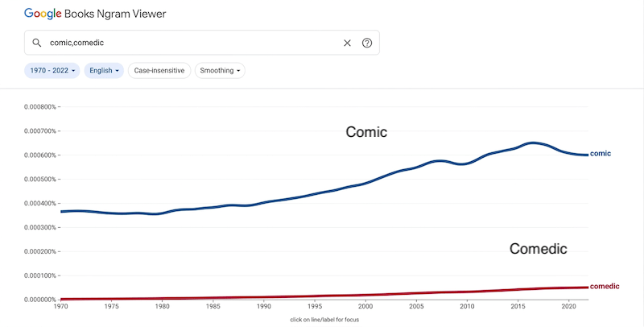The width and height of the screenshot is (644, 327).
Task: Click the large Comic annotation text
Action: pyautogui.click(x=366, y=132)
